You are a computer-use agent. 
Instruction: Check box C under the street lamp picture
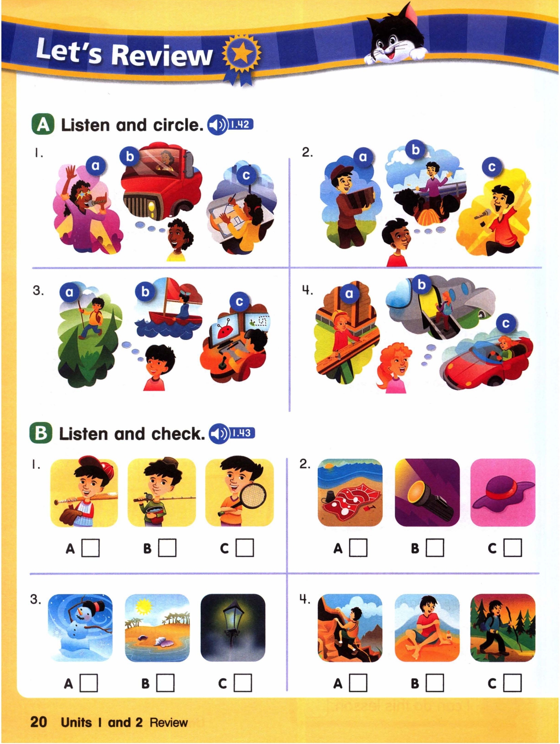pyautogui.click(x=243, y=683)
